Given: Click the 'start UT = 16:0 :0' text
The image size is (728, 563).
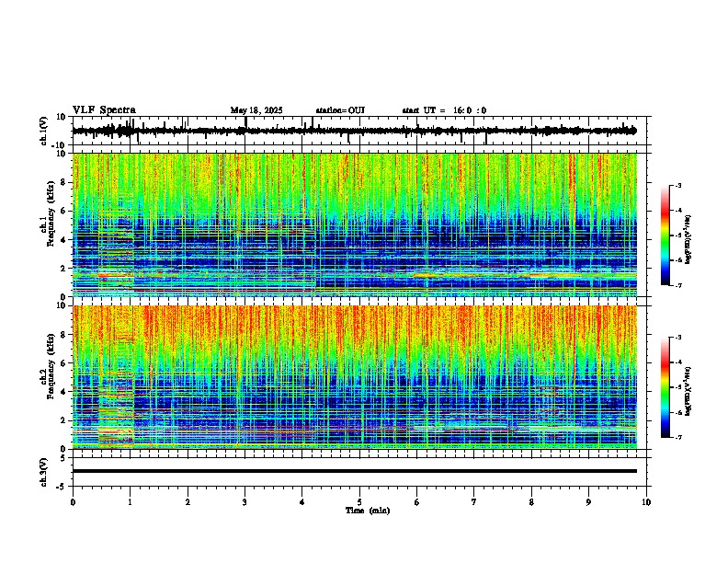Looking at the screenshot, I should [x=444, y=110].
